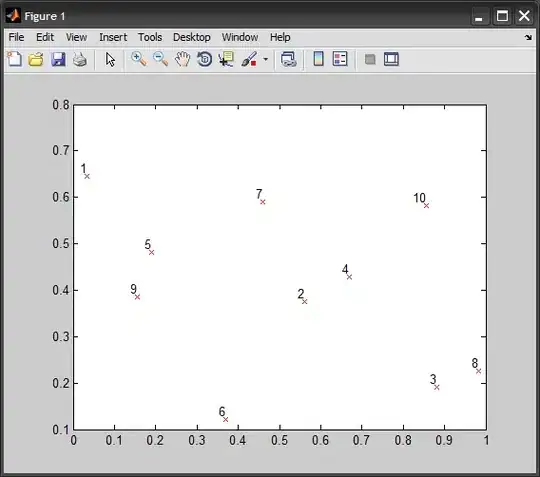Click the y-axis tick label 0.1
Viewport: 540px width, 477px height.
pyautogui.click(x=61, y=430)
